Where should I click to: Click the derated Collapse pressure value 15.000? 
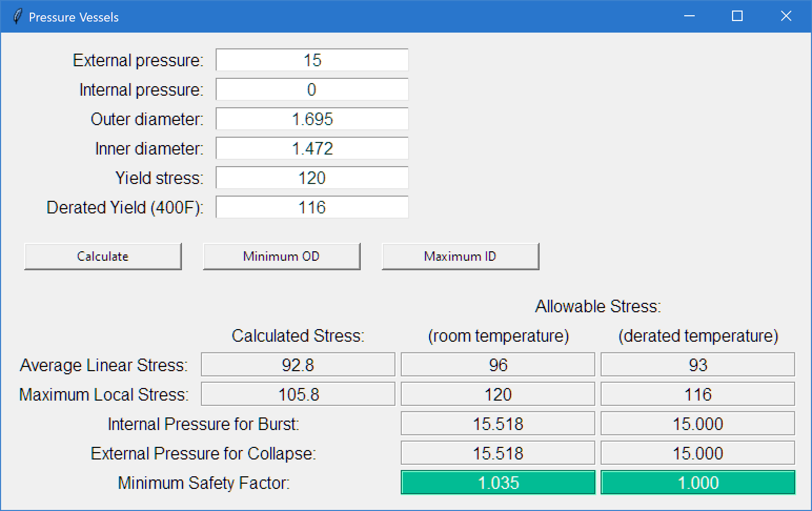point(698,453)
